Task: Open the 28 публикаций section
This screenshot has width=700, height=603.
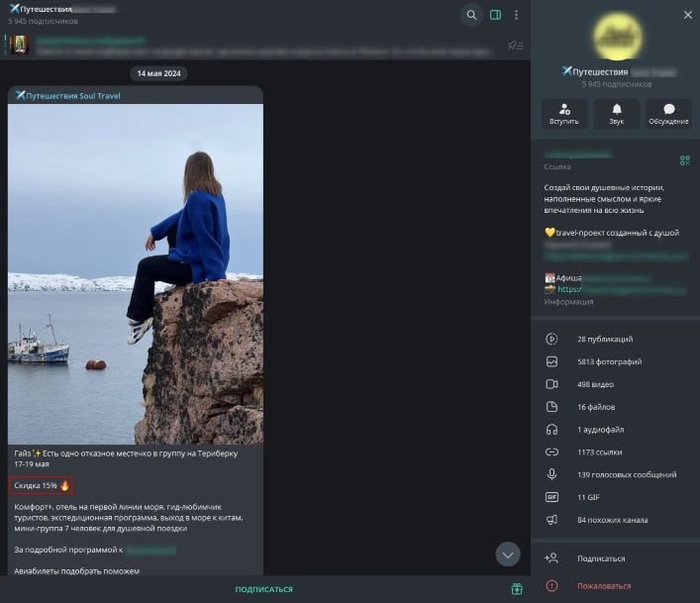Action: tap(604, 339)
